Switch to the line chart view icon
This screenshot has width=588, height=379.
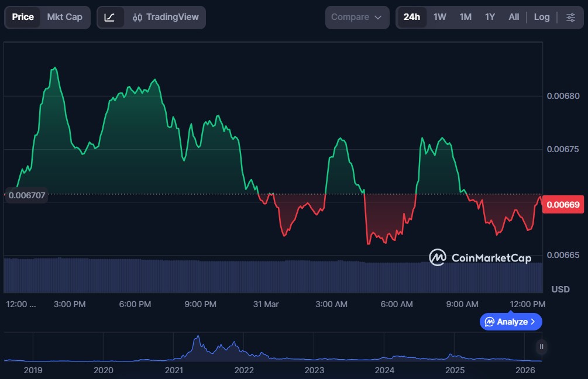point(110,17)
